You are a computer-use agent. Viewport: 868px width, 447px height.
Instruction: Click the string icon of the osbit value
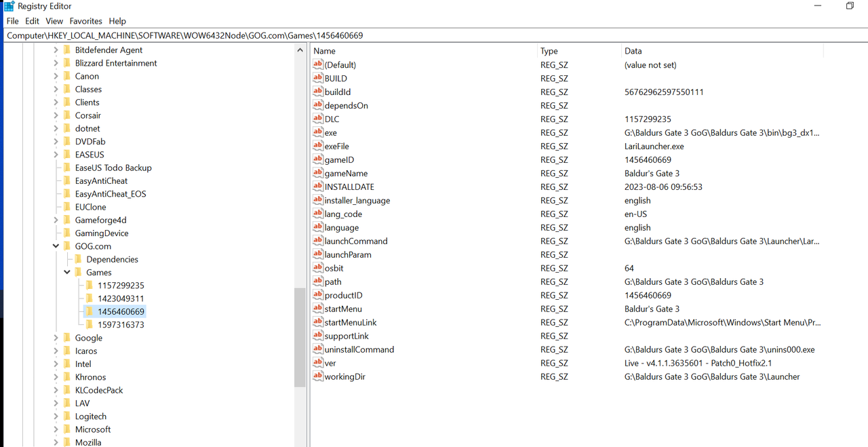(x=318, y=268)
